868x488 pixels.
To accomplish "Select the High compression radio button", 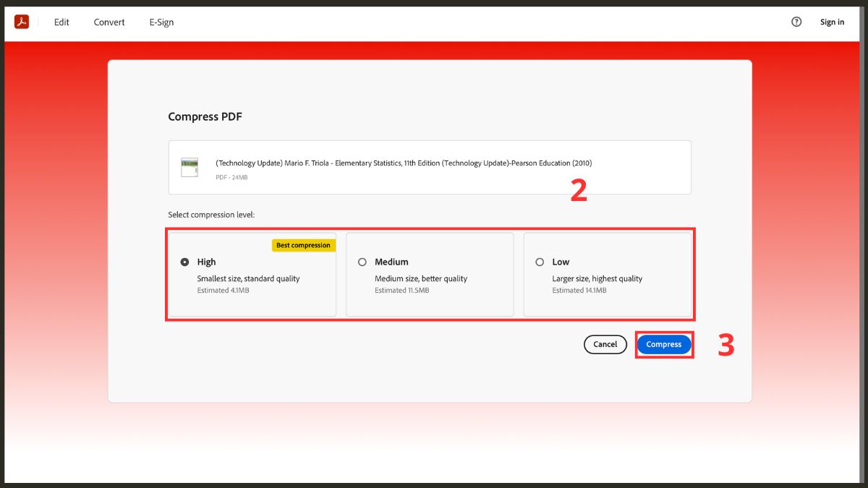I will [184, 262].
